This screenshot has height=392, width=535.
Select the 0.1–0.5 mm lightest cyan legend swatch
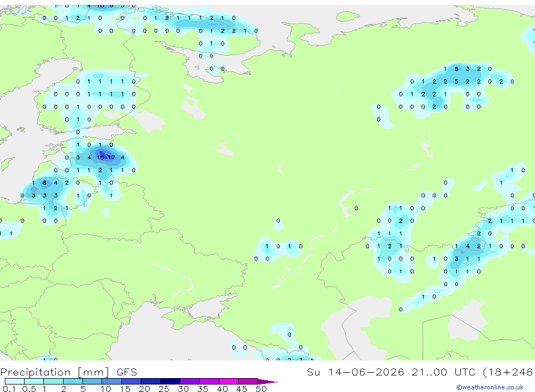(14, 381)
